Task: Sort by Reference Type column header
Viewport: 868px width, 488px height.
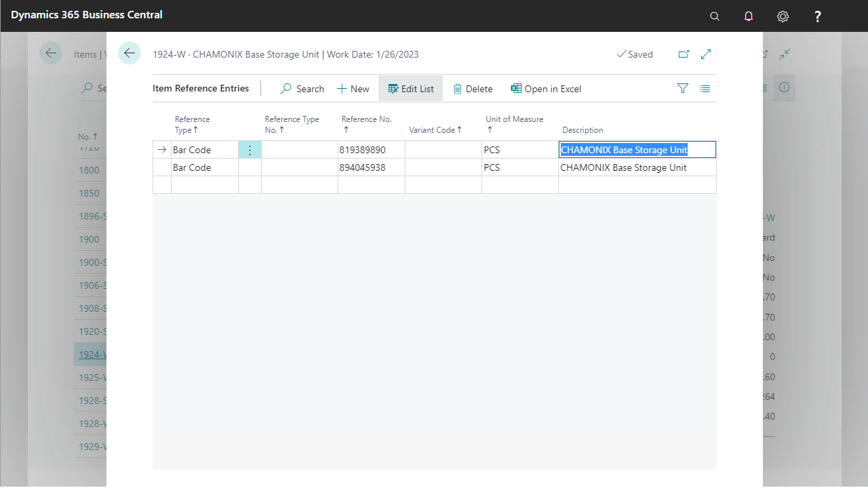Action: 193,125
